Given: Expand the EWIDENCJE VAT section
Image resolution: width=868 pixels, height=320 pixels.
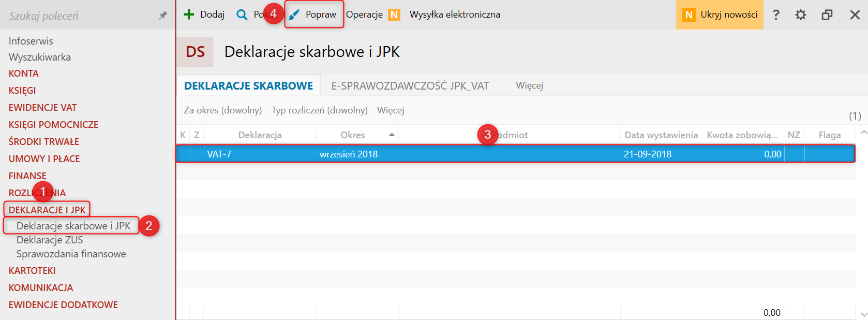Looking at the screenshot, I should click(42, 108).
